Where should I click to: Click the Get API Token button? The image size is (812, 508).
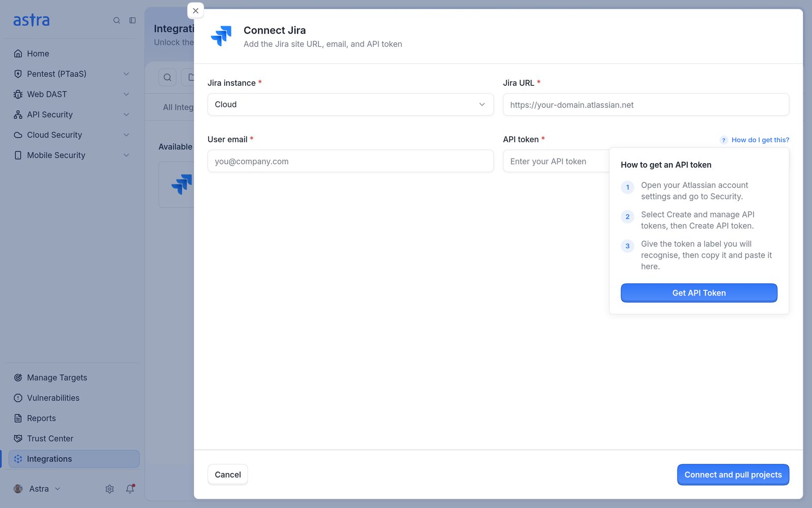pos(699,293)
